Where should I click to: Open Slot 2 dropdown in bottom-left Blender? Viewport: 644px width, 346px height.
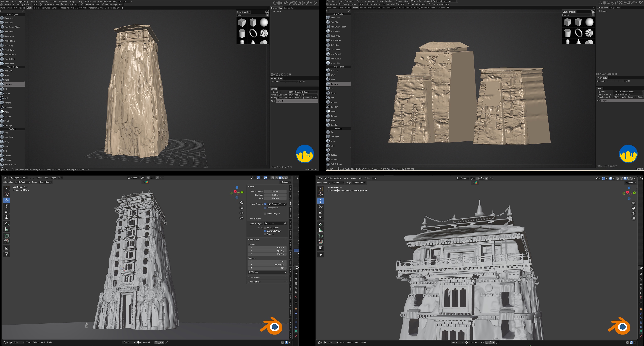coord(129,342)
